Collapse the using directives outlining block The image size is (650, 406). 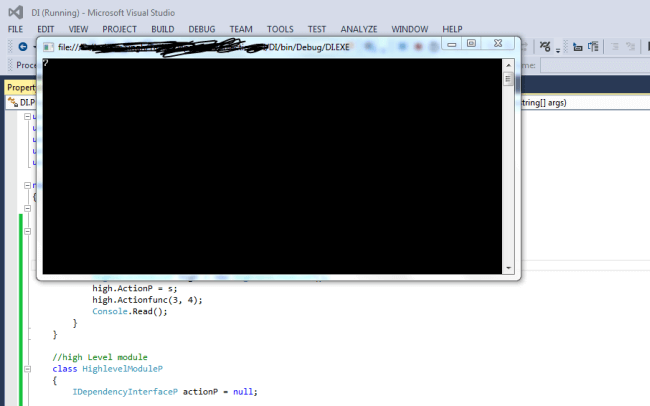27,117
